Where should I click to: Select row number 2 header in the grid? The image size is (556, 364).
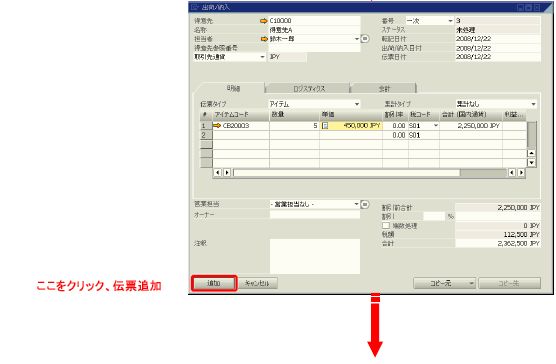click(x=206, y=135)
